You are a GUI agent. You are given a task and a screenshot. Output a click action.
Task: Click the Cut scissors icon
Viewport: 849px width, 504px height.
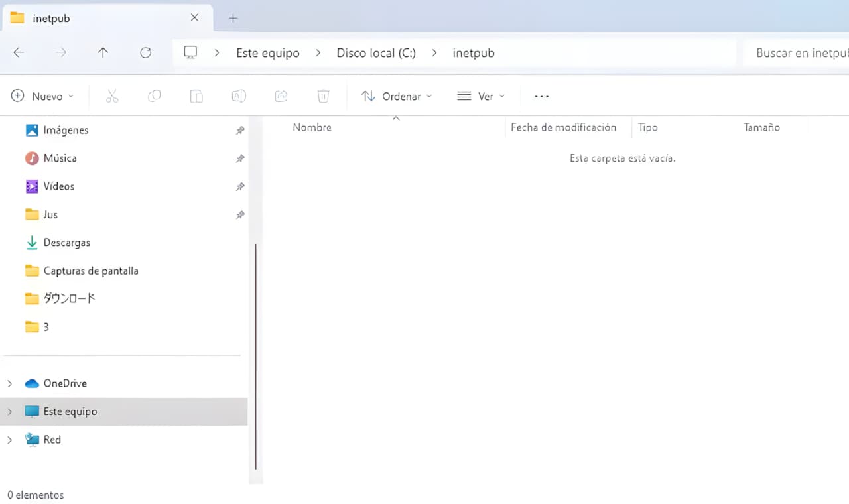[112, 97]
